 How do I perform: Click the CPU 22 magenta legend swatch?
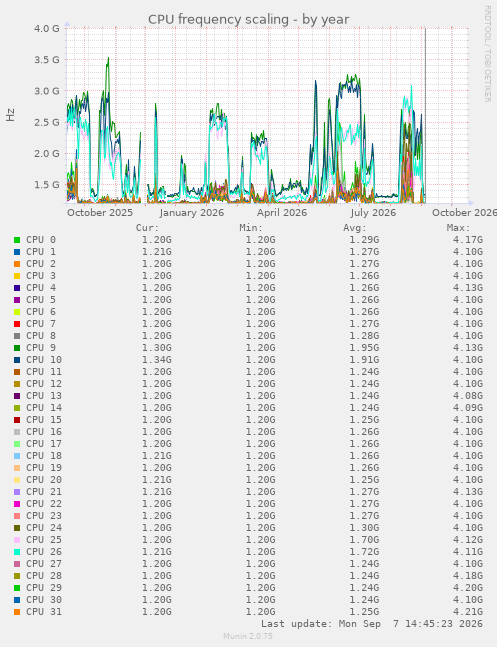pos(17,504)
